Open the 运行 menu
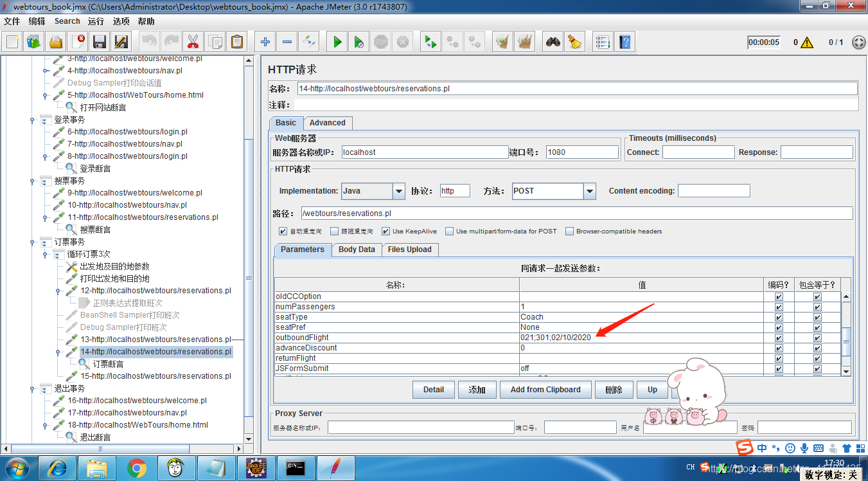The width and height of the screenshot is (868, 481). coord(96,21)
